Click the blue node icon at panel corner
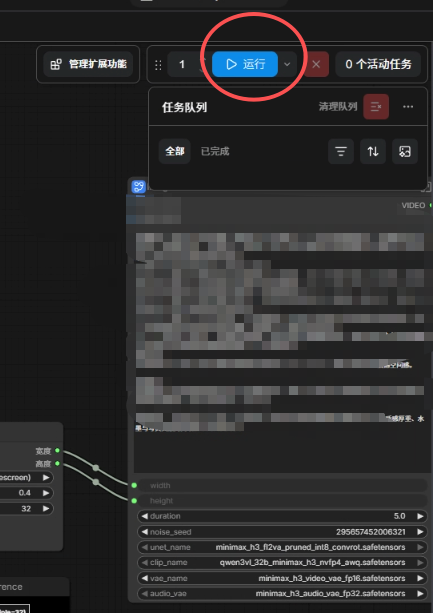This screenshot has width=433, height=613. coord(138,186)
